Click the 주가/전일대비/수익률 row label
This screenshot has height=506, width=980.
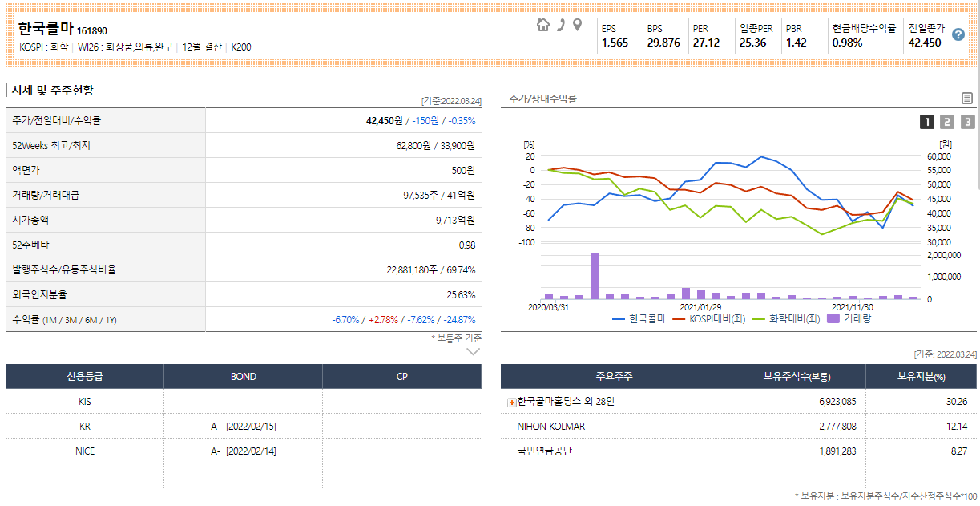57,120
